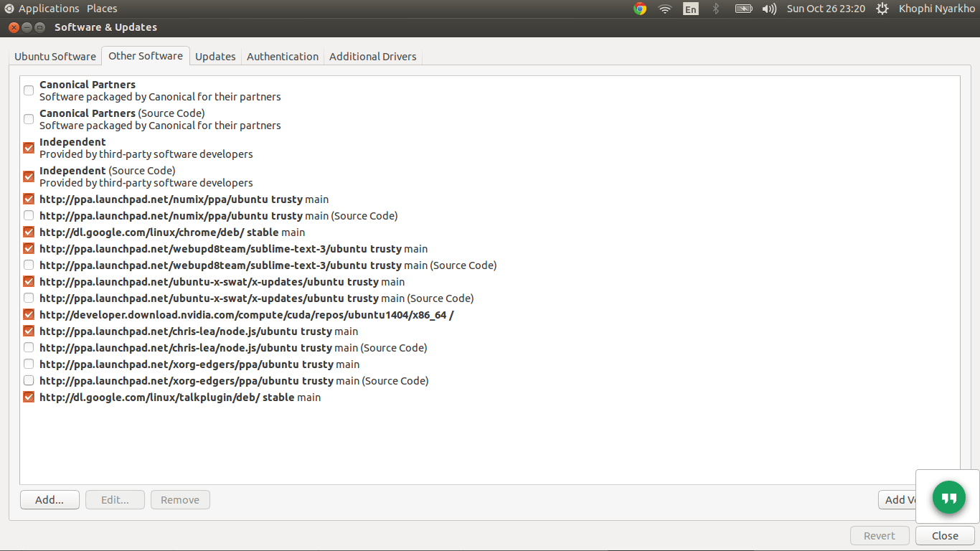Disable nvidia cuda repos checkbox
Screen dimensions: 980x551
pyautogui.click(x=29, y=314)
